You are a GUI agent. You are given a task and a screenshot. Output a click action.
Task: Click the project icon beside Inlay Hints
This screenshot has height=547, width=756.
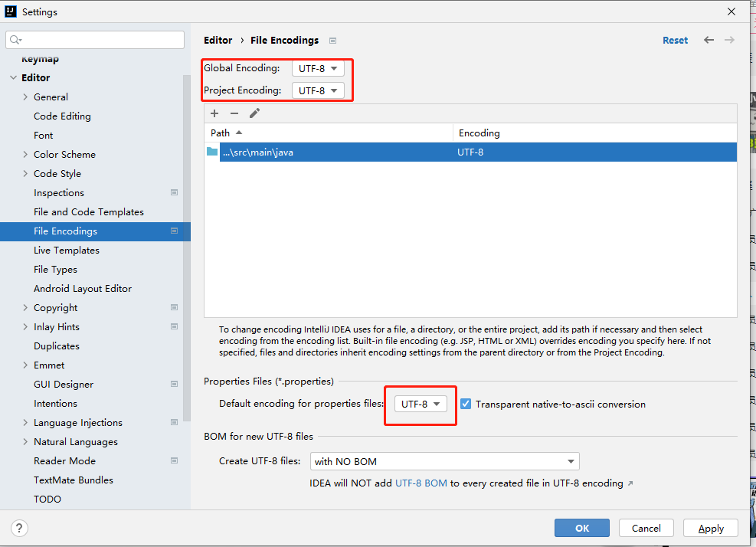coord(174,326)
